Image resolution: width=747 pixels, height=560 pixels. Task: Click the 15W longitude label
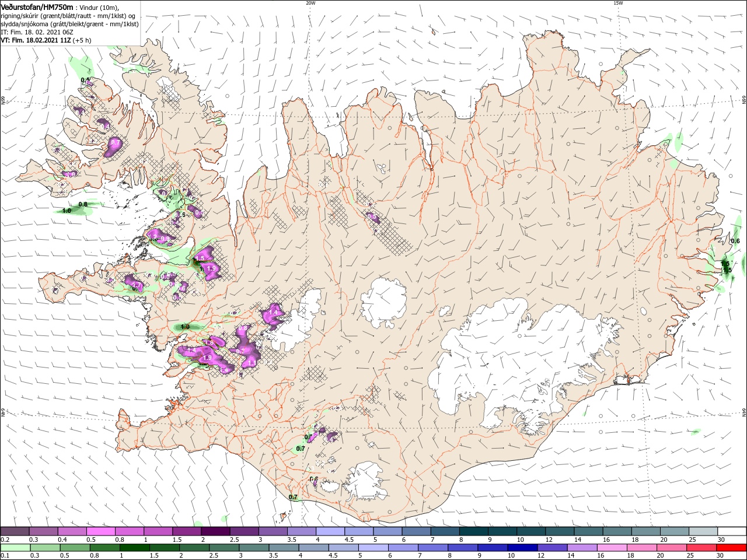coord(617,2)
